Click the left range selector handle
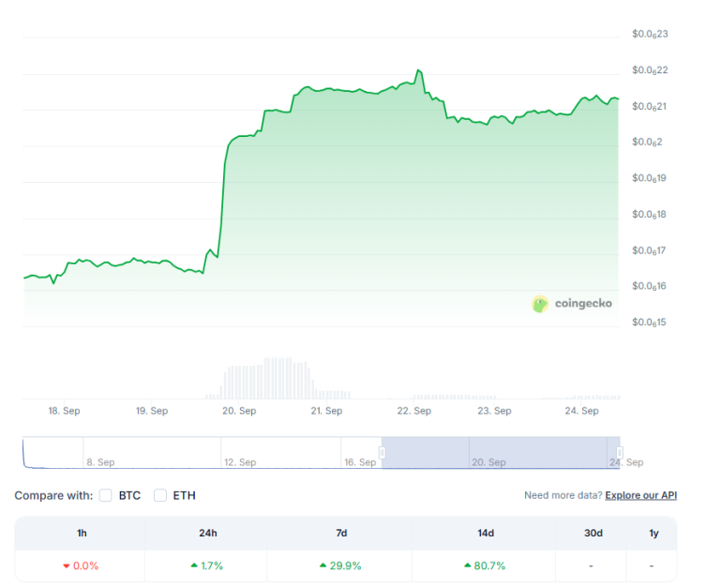720x588 pixels. click(382, 452)
